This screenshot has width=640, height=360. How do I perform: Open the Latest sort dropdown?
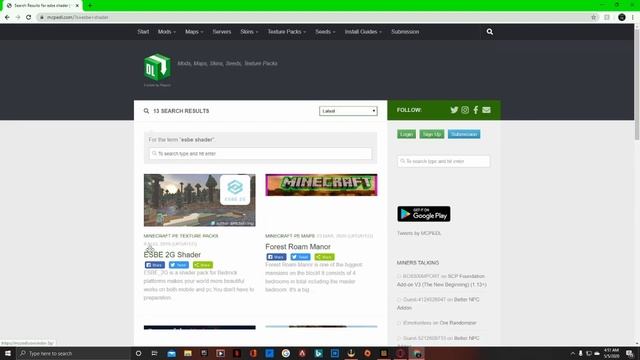click(x=348, y=111)
